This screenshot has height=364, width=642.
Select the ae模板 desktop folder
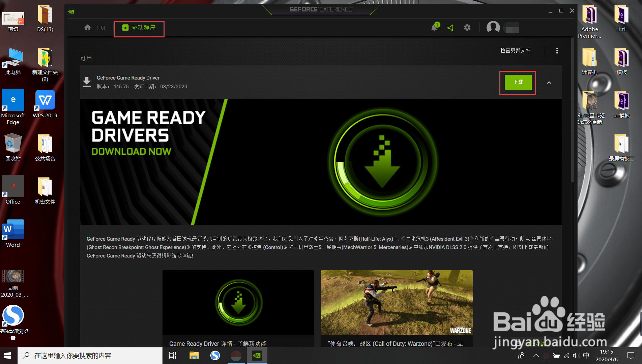point(621,104)
